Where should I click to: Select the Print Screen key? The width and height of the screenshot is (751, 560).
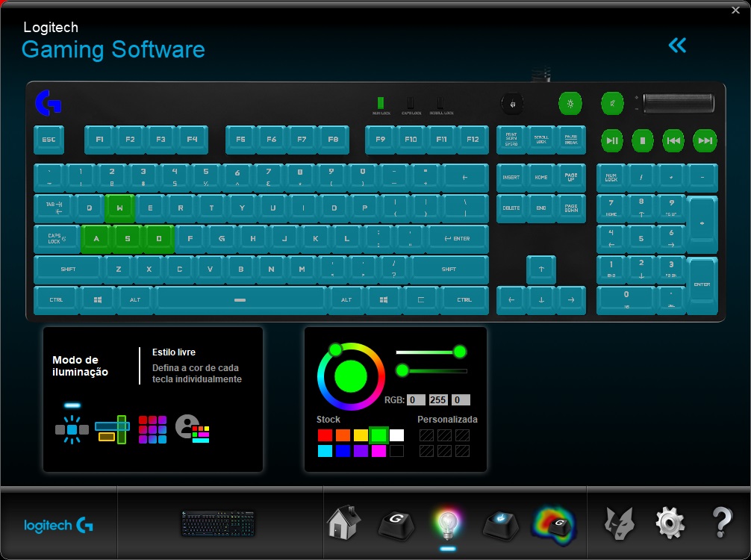coord(511,140)
